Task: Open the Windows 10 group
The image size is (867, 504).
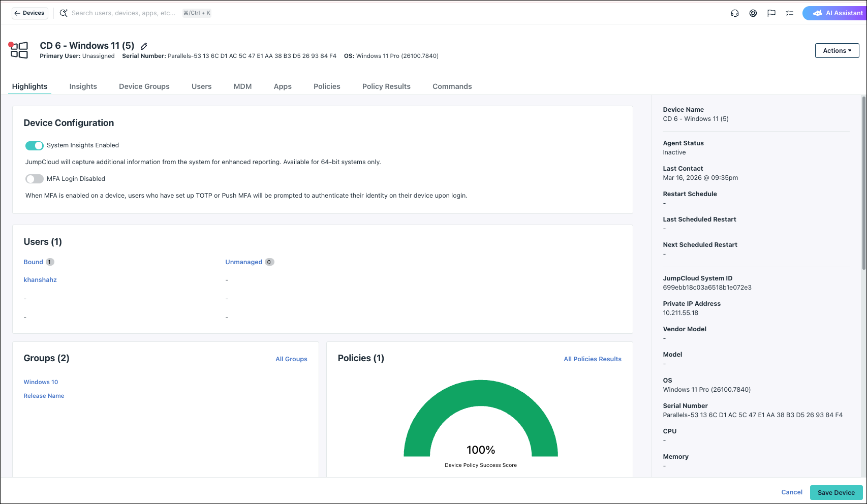Action: click(x=41, y=382)
